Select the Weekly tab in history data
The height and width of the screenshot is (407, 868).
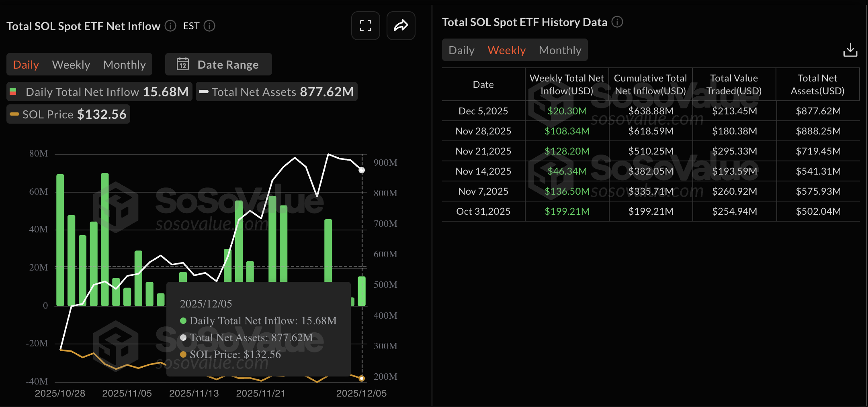coord(506,50)
